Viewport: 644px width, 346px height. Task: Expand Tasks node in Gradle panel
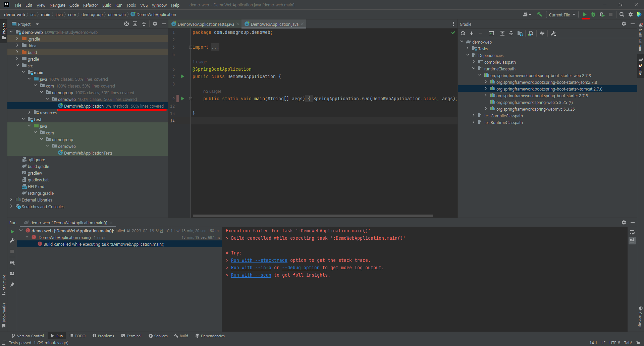468,49
